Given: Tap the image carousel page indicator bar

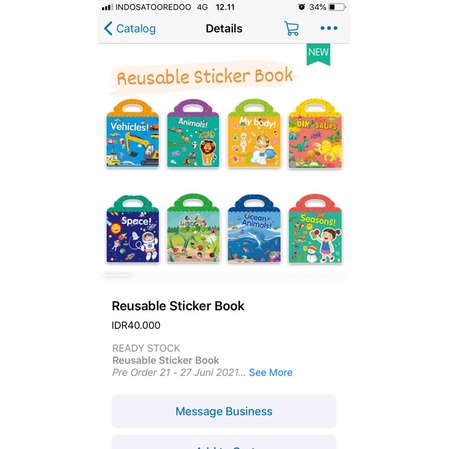Looking at the screenshot, I should (117, 275).
